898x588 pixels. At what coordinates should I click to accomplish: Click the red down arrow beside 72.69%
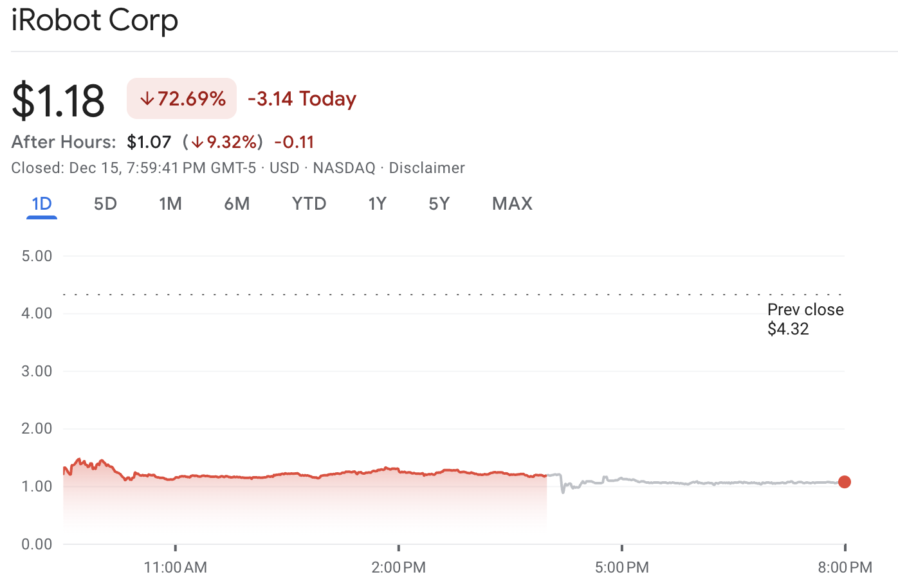pyautogui.click(x=147, y=98)
